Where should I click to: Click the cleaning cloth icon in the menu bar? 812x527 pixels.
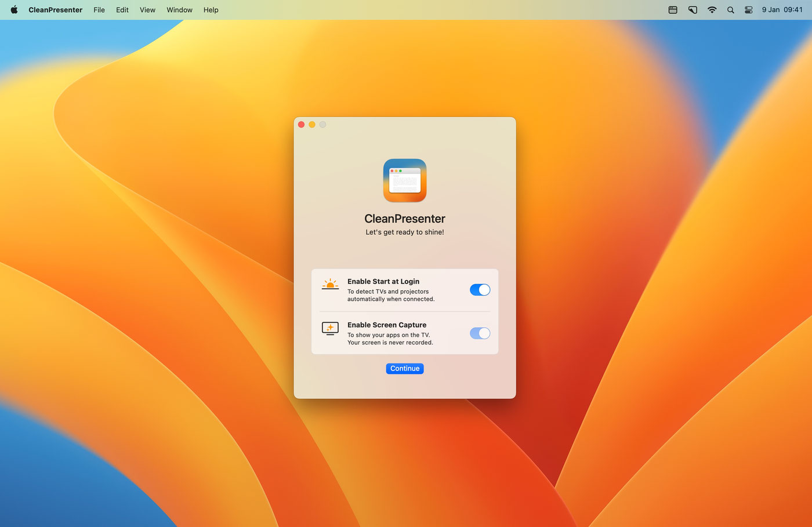[693, 10]
